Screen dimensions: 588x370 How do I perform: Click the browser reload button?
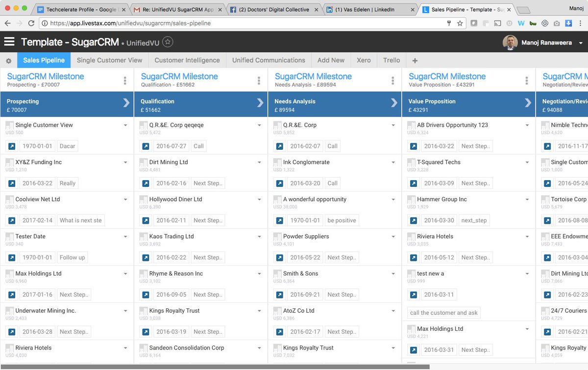point(31,23)
